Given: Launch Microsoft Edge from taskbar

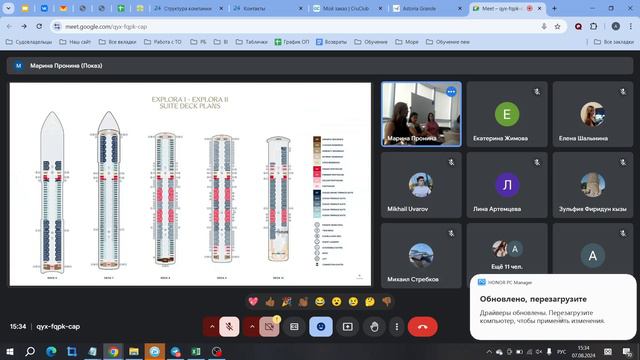Looking at the screenshot, I should click(51, 351).
